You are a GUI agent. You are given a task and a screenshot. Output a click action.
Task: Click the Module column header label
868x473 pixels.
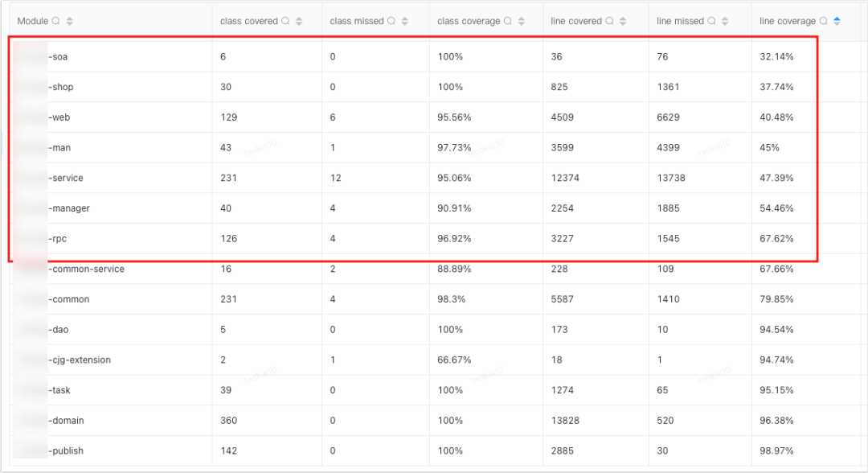coord(33,21)
